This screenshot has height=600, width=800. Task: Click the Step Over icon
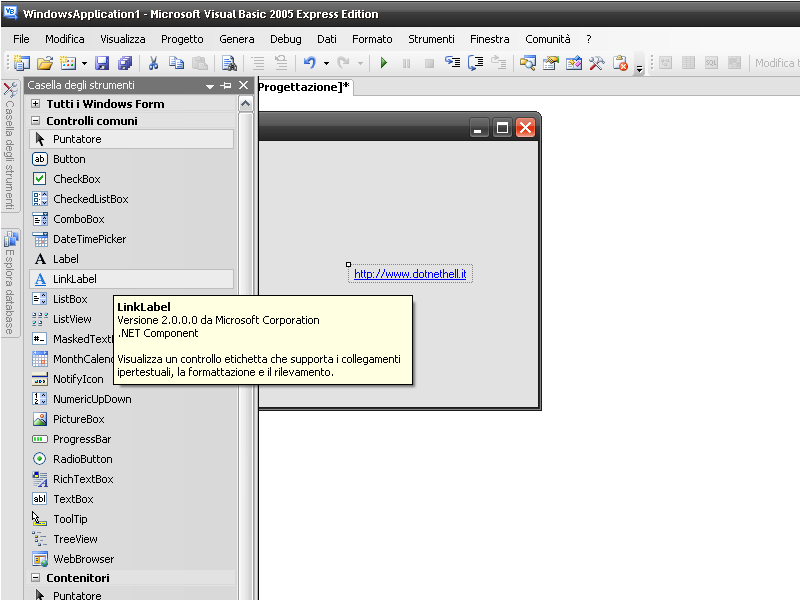pos(476,63)
